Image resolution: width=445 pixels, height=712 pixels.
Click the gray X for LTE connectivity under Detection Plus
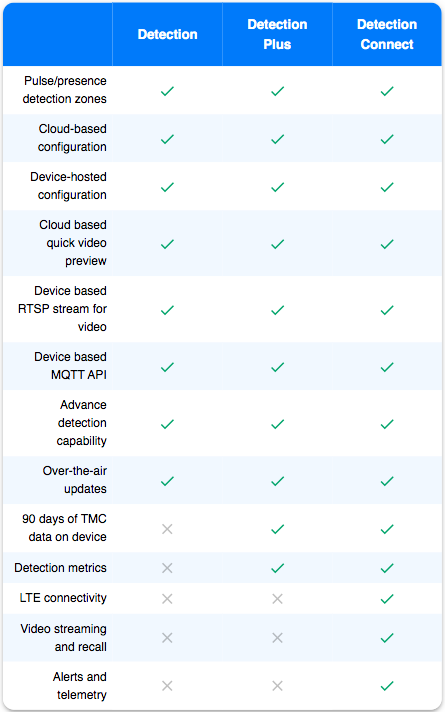coord(277,599)
